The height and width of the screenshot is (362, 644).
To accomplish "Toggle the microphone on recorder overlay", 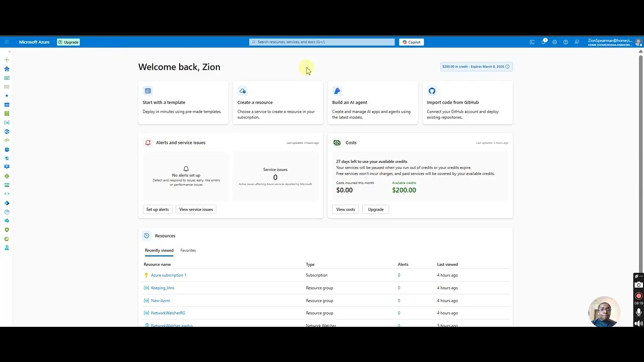I will [x=638, y=312].
